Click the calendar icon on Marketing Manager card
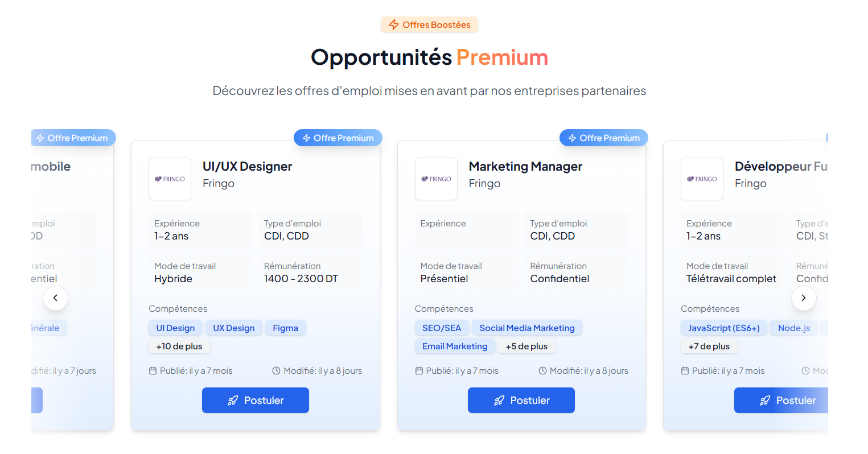 (419, 371)
